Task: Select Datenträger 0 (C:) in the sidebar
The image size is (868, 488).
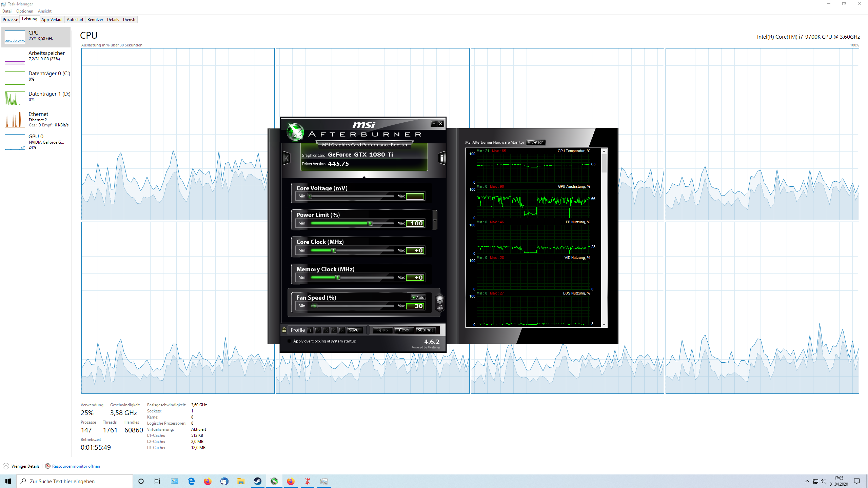Action: (x=36, y=78)
